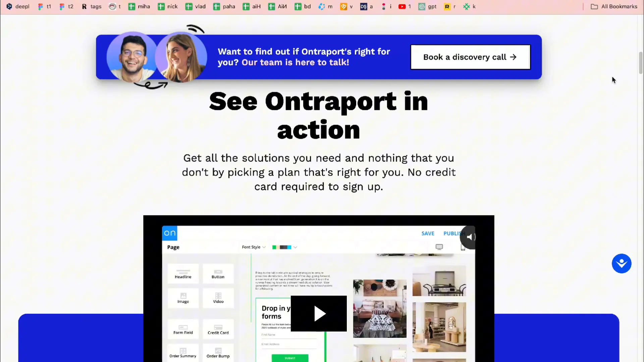Play the Ontraport demo video
Screen dimensions: 644x362
pos(319,314)
